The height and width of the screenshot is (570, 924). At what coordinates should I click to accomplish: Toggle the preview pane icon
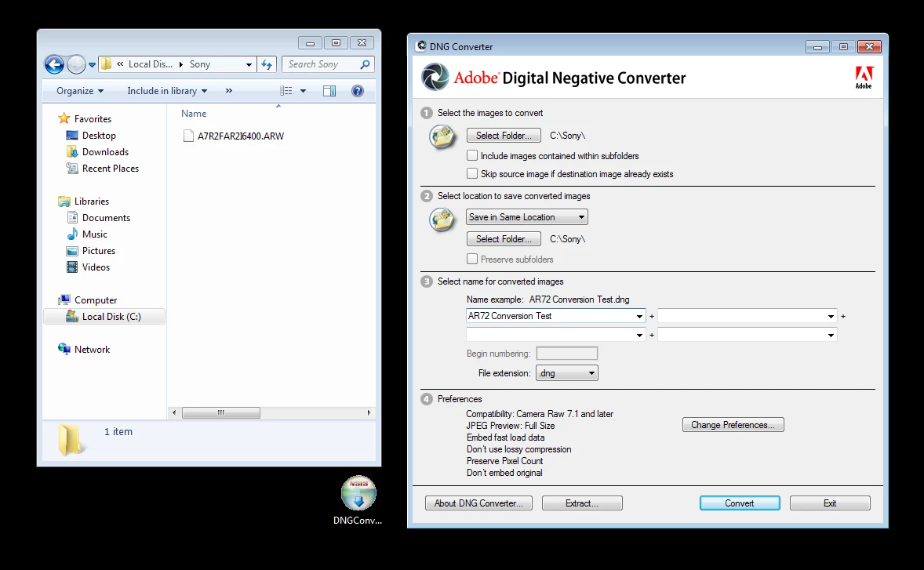(x=329, y=91)
